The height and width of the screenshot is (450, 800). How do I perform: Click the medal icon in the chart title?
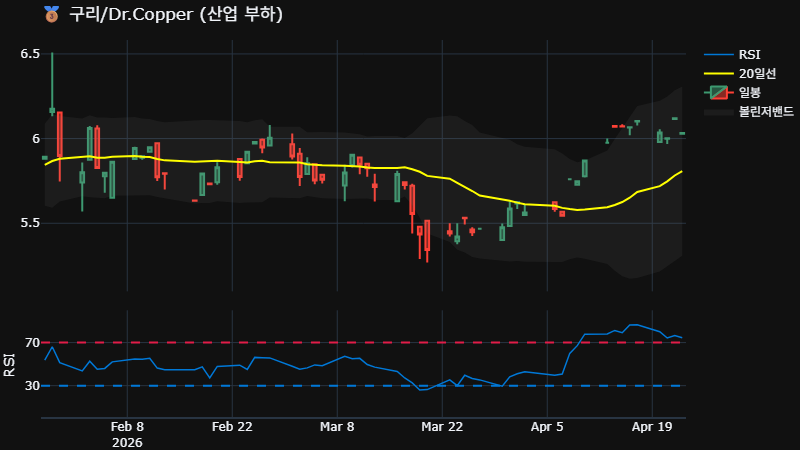(x=51, y=14)
